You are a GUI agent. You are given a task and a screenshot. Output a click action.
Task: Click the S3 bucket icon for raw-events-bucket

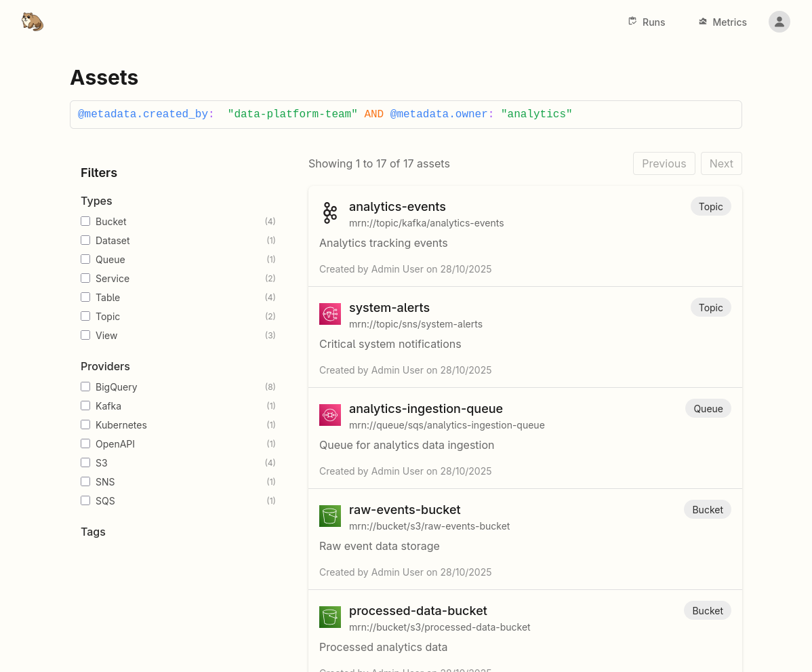(x=330, y=516)
